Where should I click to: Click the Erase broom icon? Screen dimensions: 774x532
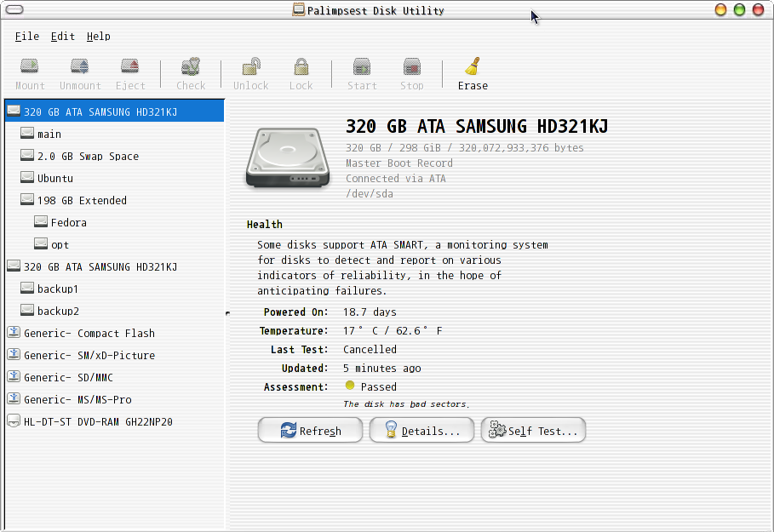pyautogui.click(x=473, y=66)
